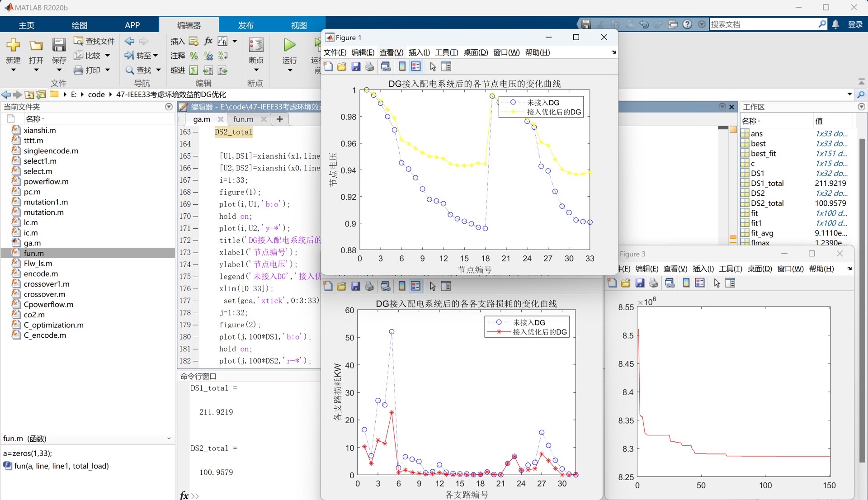Click the Figure 1 save icon
Screen dimensions: 868x500
[x=356, y=67]
